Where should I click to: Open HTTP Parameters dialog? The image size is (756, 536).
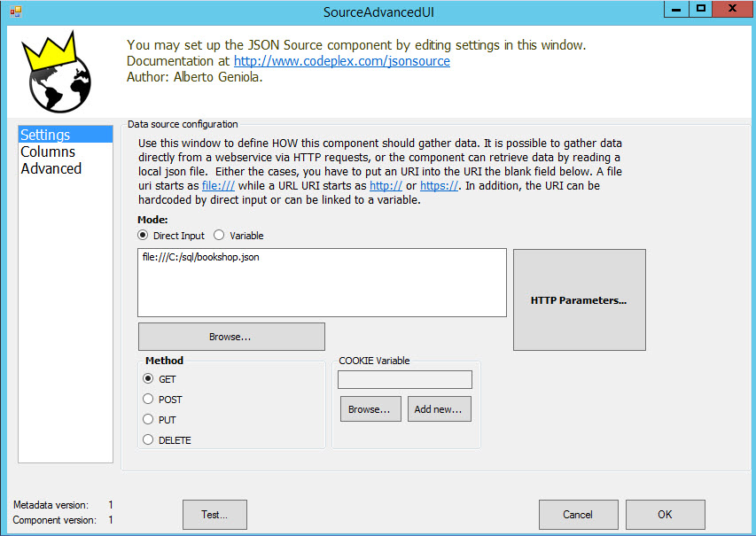(579, 299)
